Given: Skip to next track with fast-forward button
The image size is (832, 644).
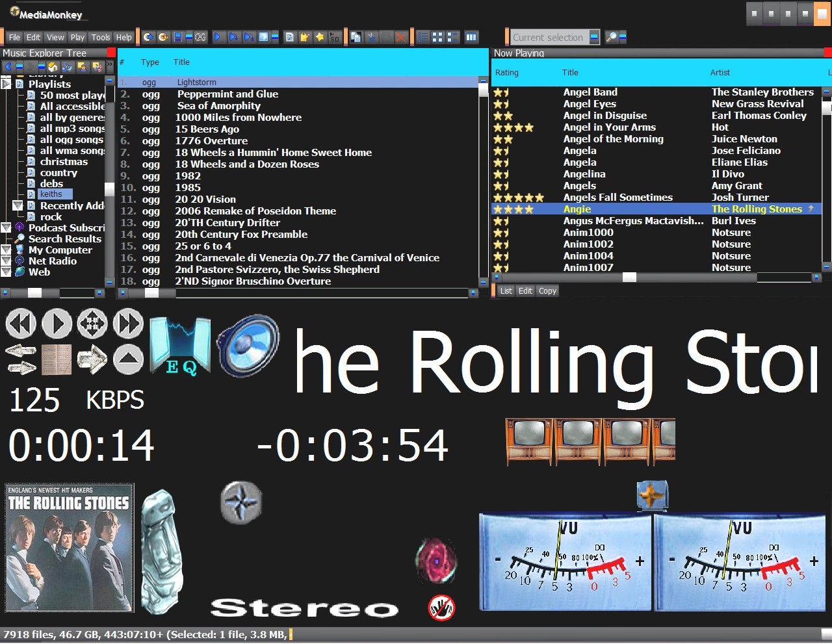Looking at the screenshot, I should 128,323.
